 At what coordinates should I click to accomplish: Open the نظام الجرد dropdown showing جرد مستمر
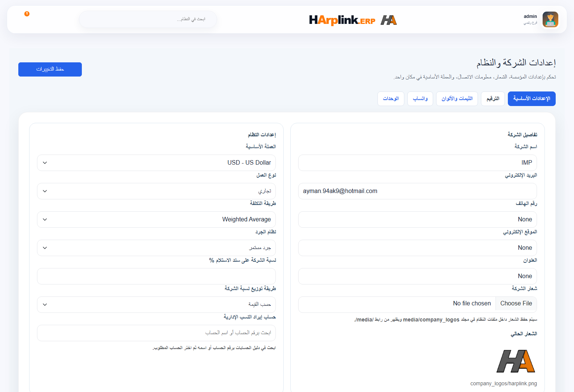pyautogui.click(x=156, y=248)
